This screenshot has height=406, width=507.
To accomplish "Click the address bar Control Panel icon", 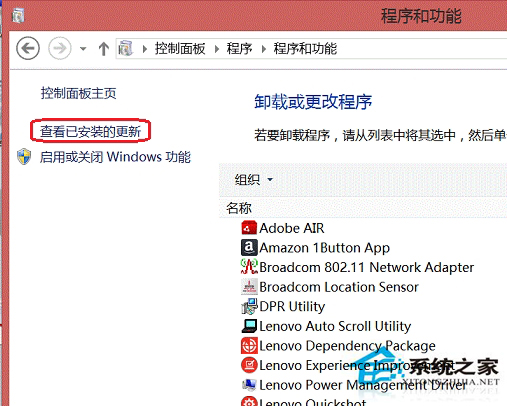I will coord(126,48).
